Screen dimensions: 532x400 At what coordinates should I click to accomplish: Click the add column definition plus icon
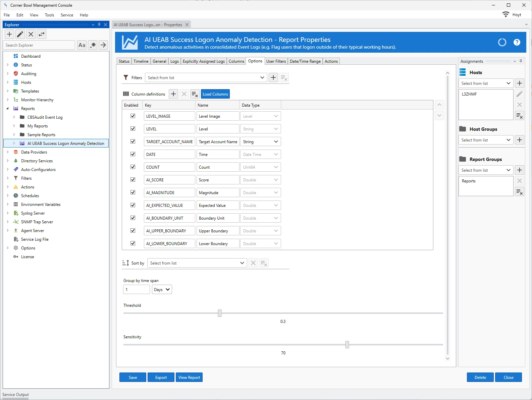(x=173, y=94)
